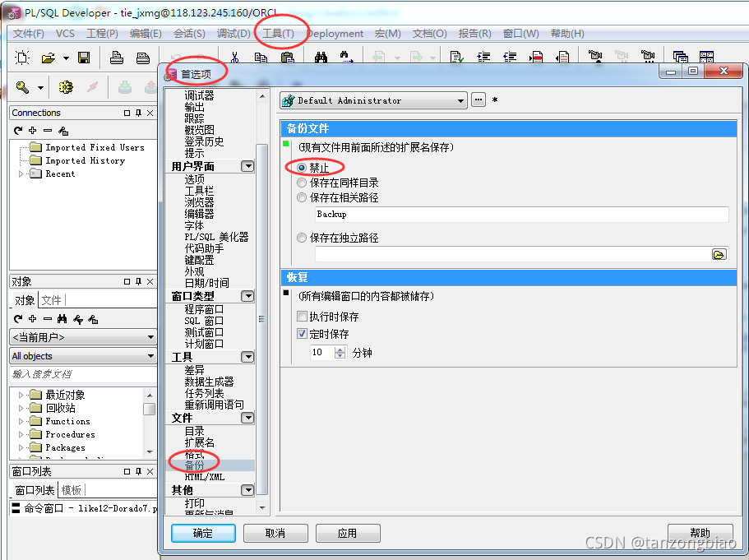Open the All objects filter dropdown
The height and width of the screenshot is (560, 749).
[83, 356]
